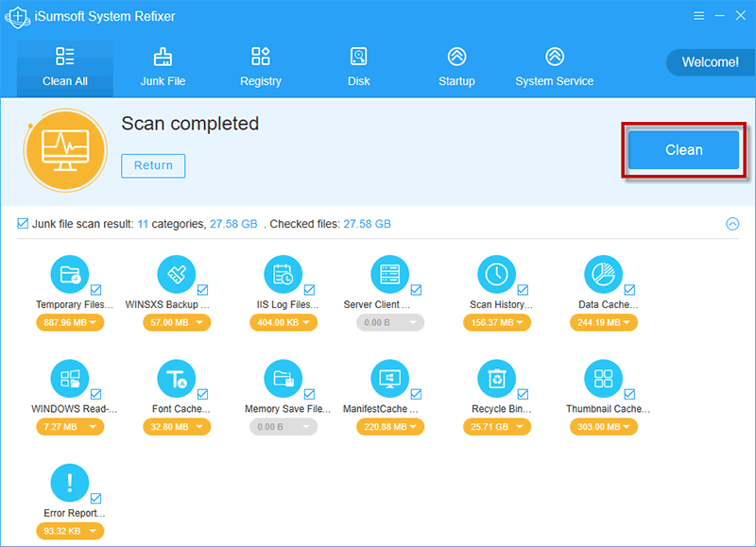Open the hamburger menu in title bar
This screenshot has width=756, height=547.
698,16
